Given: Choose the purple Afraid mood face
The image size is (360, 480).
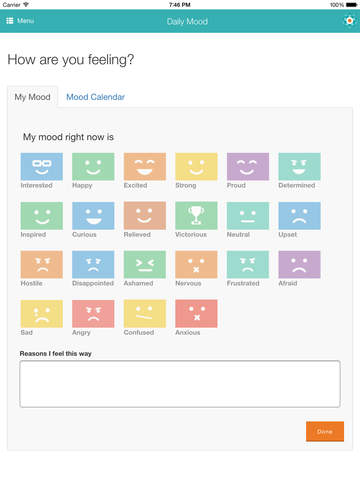Looking at the screenshot, I should (x=299, y=265).
